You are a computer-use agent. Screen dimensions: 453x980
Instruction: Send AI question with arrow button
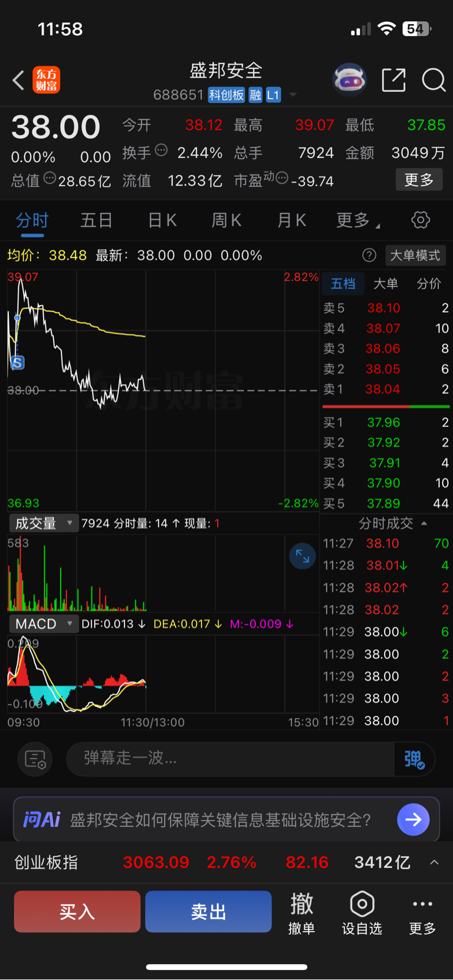[413, 819]
